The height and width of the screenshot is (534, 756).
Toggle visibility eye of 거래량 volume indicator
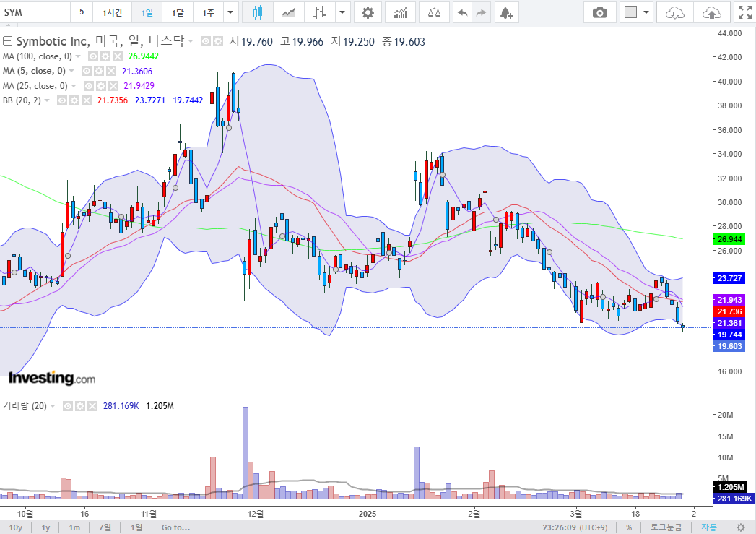(68, 406)
